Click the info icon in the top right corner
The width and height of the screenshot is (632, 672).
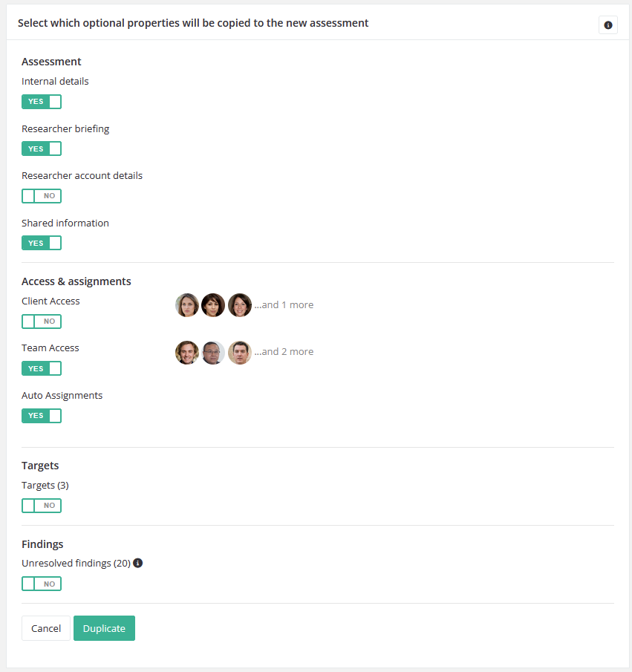click(x=608, y=25)
